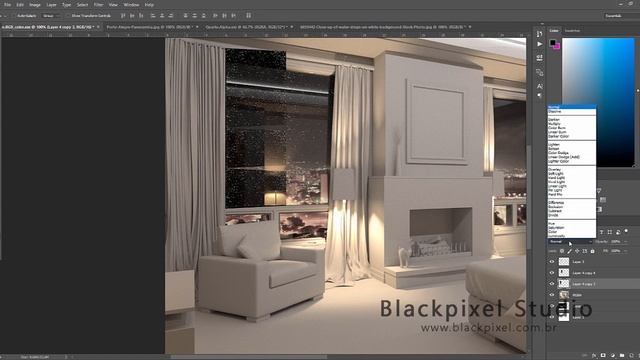Click the type layer filter icon
This screenshot has width=640, height=360.
[x=601, y=232]
